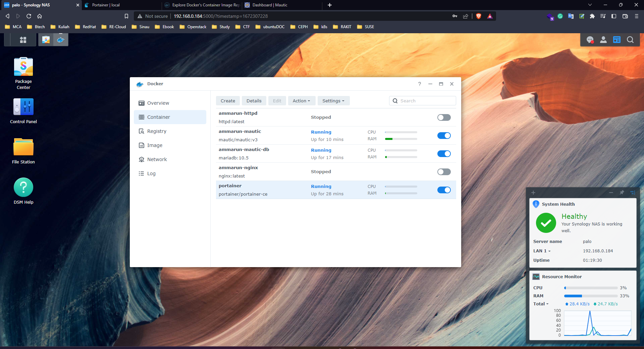Switch to Docker taskbar whale icon
This screenshot has width=644, height=349.
coord(61,40)
